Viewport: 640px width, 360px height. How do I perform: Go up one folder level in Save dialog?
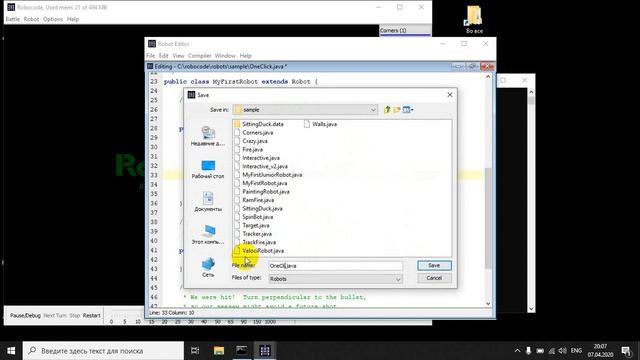[x=387, y=109]
